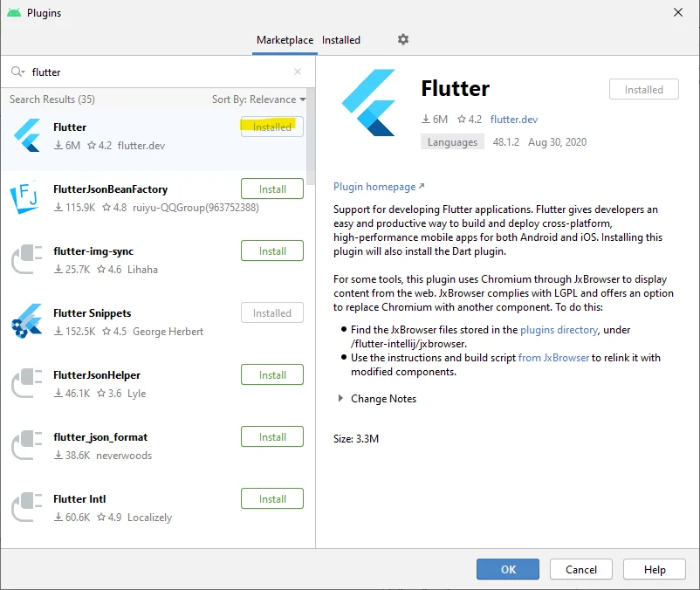Clear the flutter search text

(298, 72)
